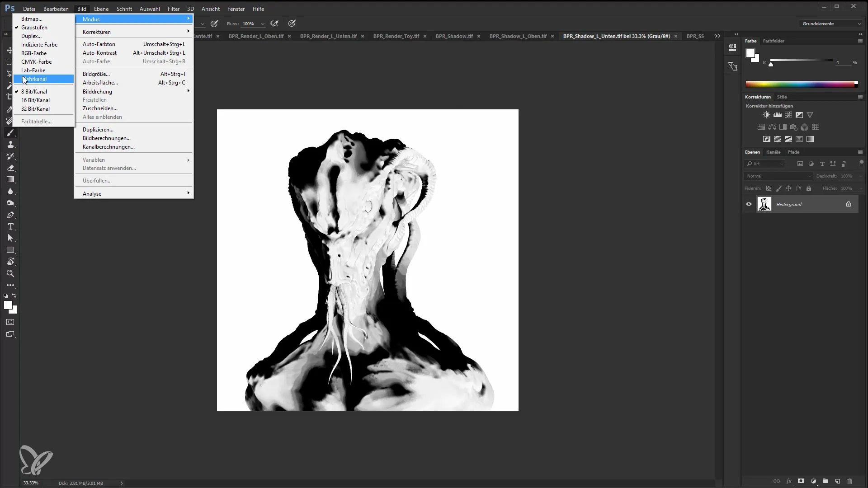Click the Zoom tool icon

pyautogui.click(x=10, y=273)
